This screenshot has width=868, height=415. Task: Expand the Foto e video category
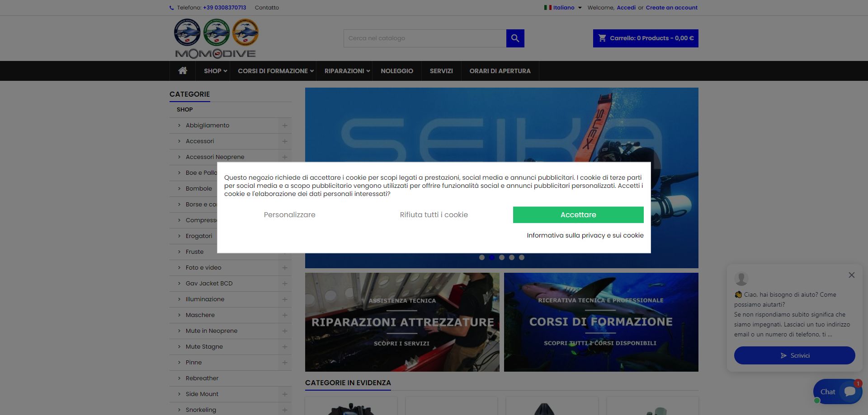coord(285,268)
